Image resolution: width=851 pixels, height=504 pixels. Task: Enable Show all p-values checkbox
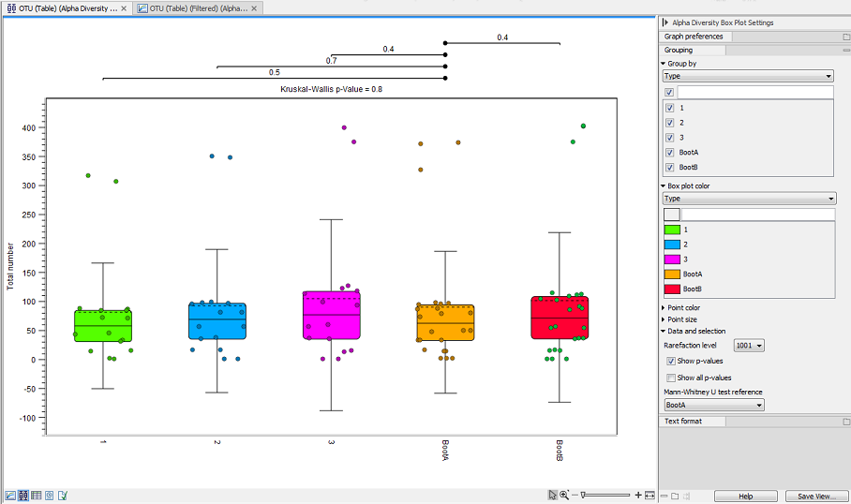(x=670, y=378)
